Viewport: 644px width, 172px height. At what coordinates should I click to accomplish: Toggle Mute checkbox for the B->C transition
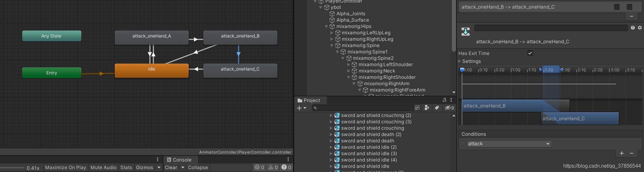coord(629,7)
